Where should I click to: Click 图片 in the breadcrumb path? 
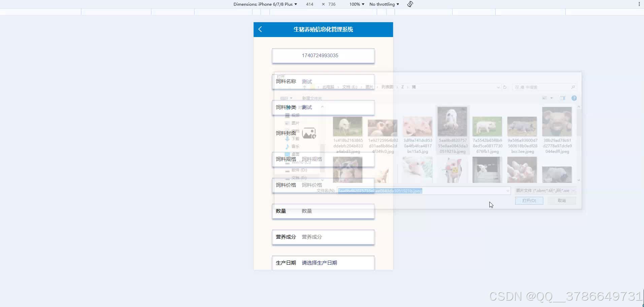pyautogui.click(x=369, y=87)
